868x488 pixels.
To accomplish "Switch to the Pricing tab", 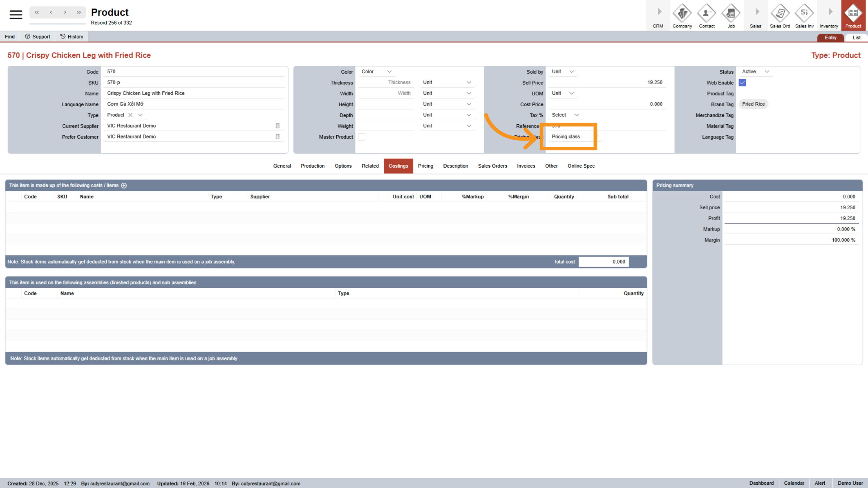I will click(425, 166).
